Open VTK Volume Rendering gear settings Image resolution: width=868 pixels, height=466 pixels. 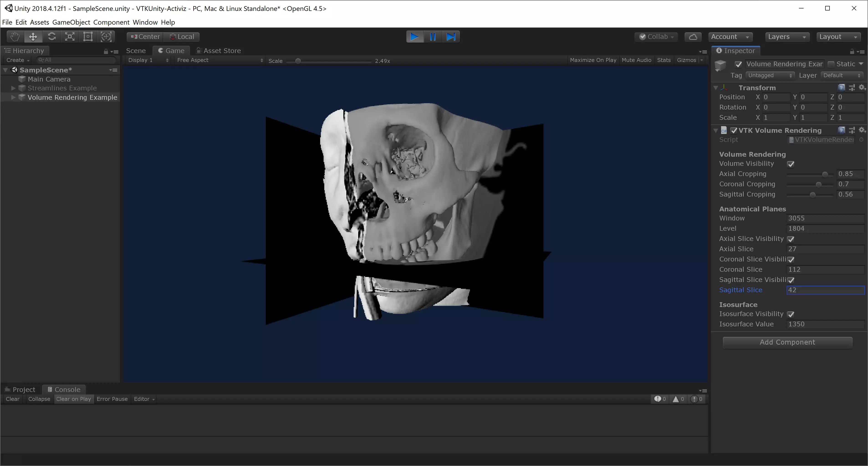862,130
